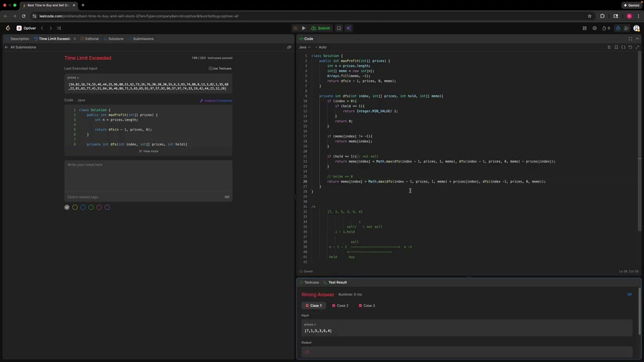Collapse the Code panel chevron
The width and height of the screenshot is (644, 362).
pos(637,39)
